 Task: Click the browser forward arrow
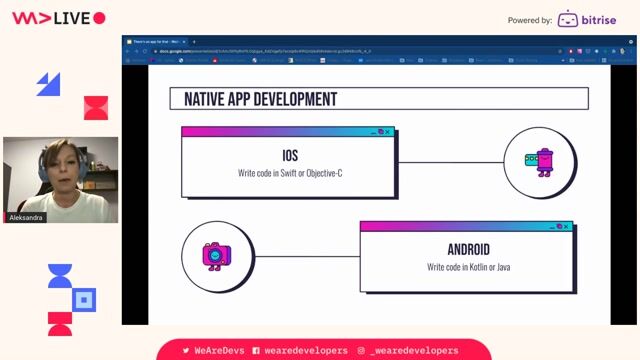point(136,51)
